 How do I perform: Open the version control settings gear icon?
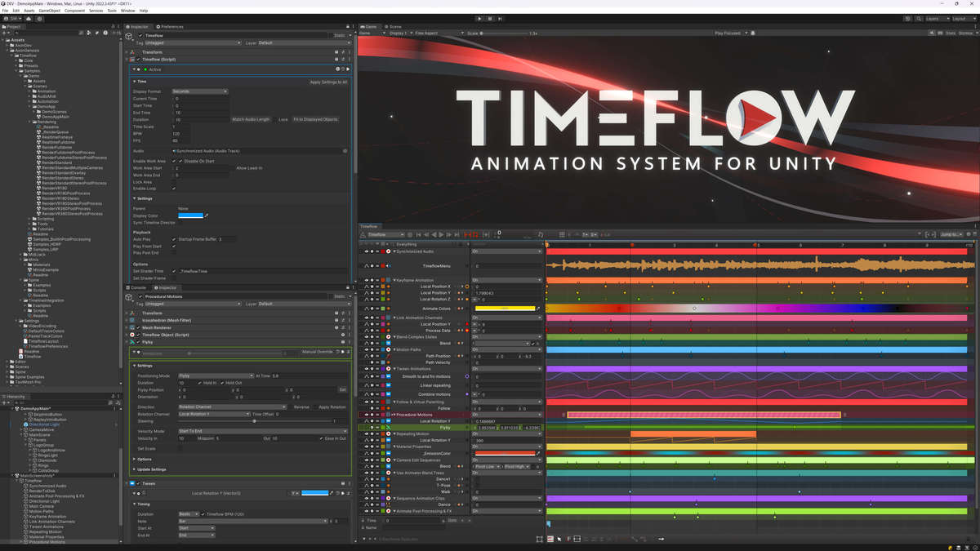coord(41,18)
